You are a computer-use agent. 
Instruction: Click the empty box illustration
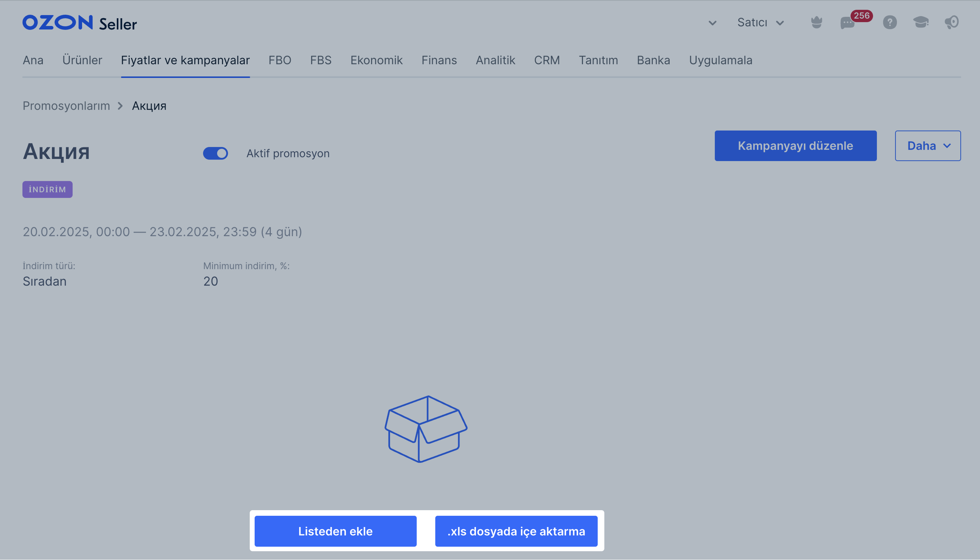click(426, 429)
